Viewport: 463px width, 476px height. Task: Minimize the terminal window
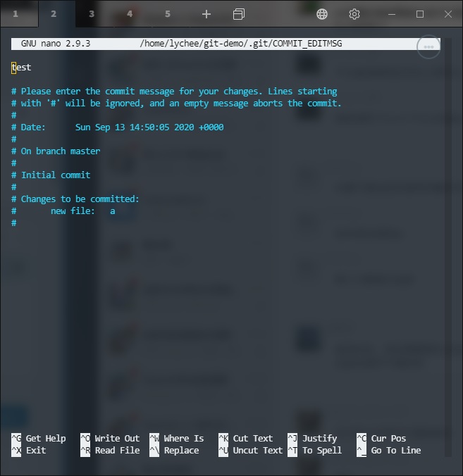point(392,14)
